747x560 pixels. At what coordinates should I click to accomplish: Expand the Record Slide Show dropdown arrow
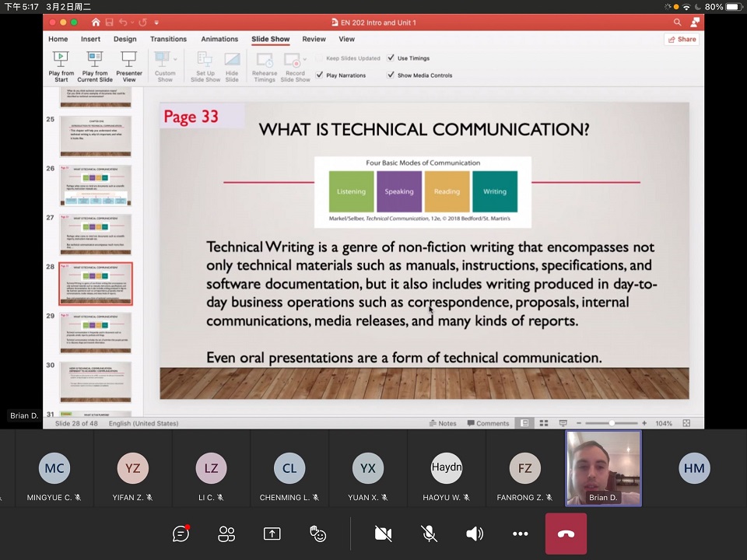[305, 59]
